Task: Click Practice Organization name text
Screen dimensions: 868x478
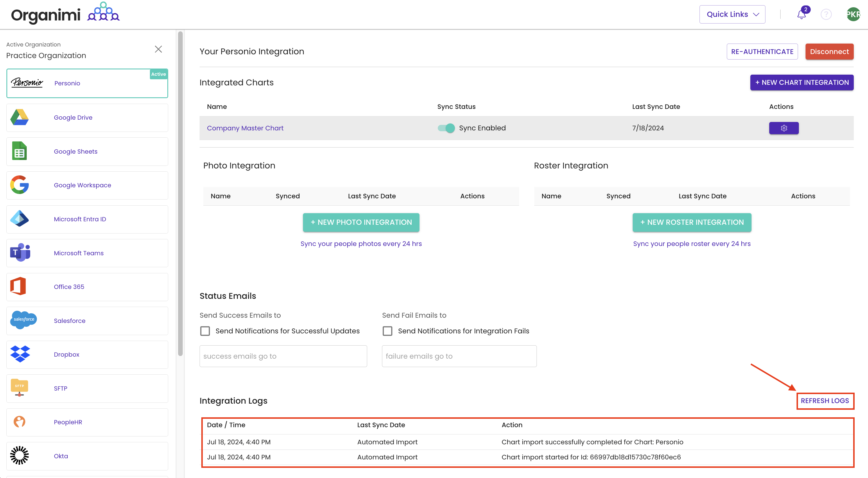Action: 46,55
